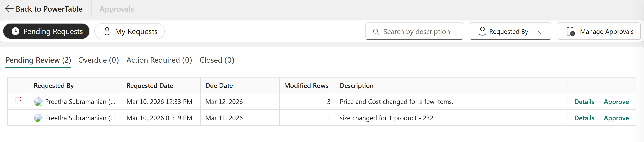
Task: Go Back to PowerTable
Action: [49, 9]
